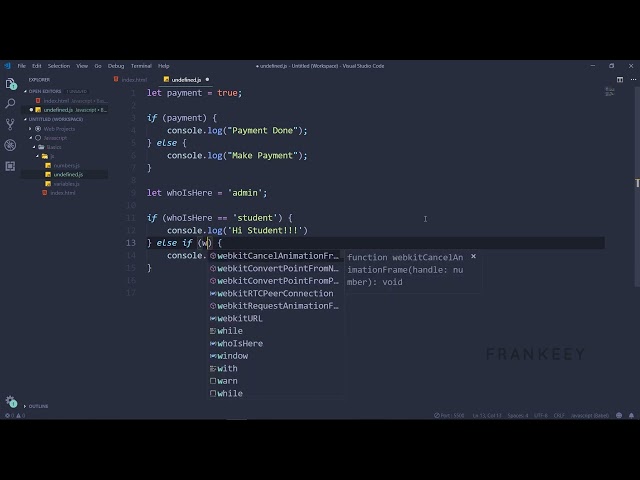Open the Go menu
The height and width of the screenshot is (480, 640).
(x=98, y=66)
